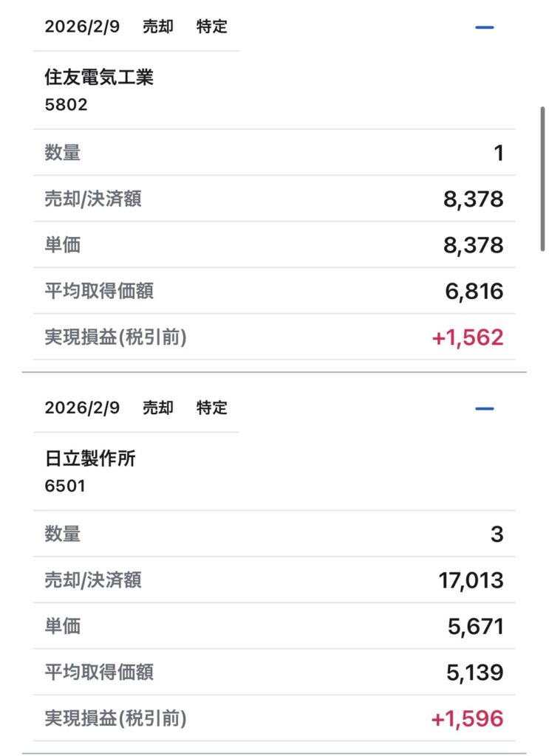
Task: Tap the 6,816 average acquisition price
Action: click(473, 292)
